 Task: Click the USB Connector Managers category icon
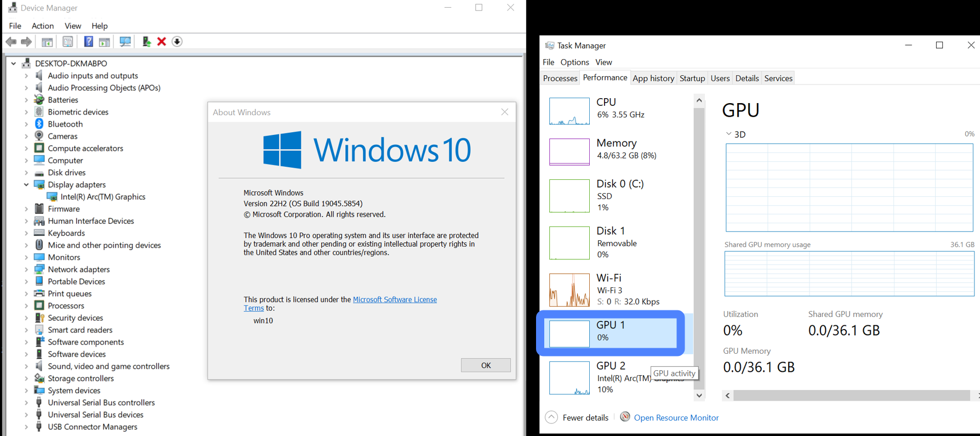tap(39, 427)
